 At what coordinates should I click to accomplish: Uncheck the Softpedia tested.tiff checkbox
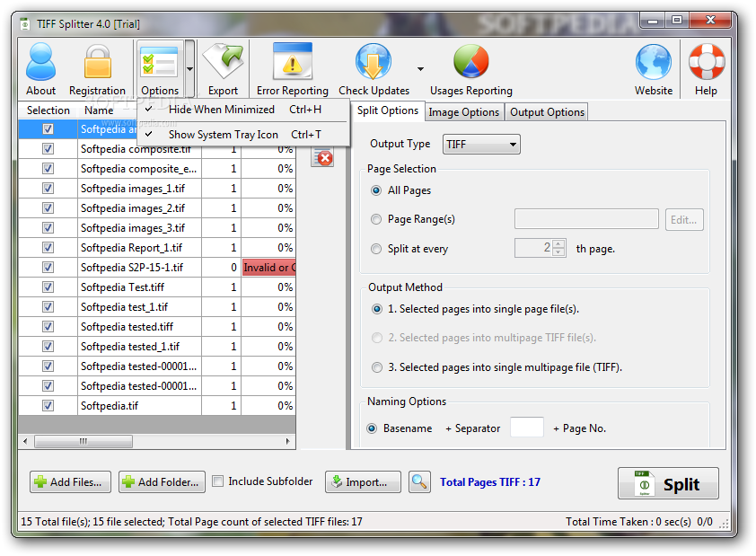(x=48, y=326)
